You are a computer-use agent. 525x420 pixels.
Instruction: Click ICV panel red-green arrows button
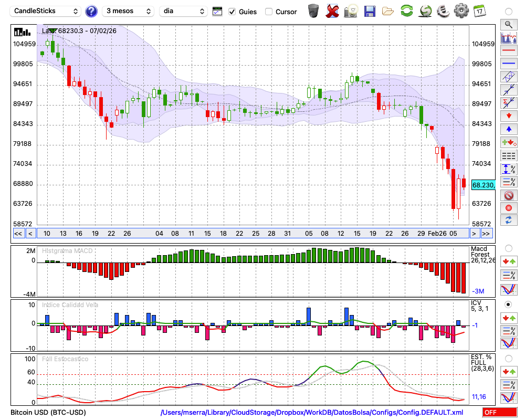509,318
